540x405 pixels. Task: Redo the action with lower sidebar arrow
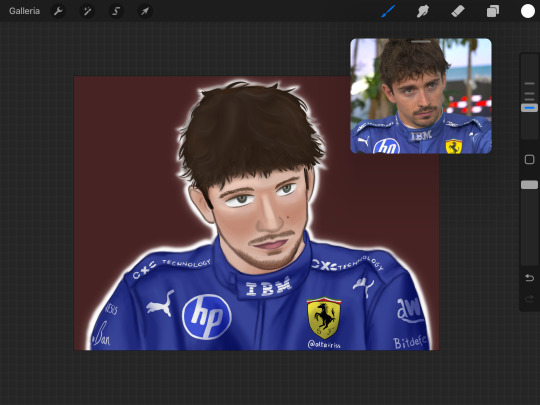(x=529, y=299)
